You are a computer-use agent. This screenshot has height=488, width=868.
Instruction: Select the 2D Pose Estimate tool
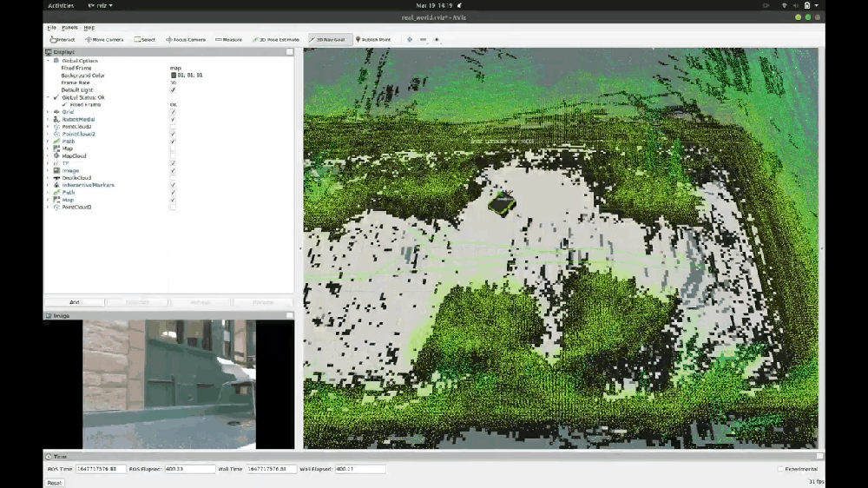pyautogui.click(x=276, y=39)
